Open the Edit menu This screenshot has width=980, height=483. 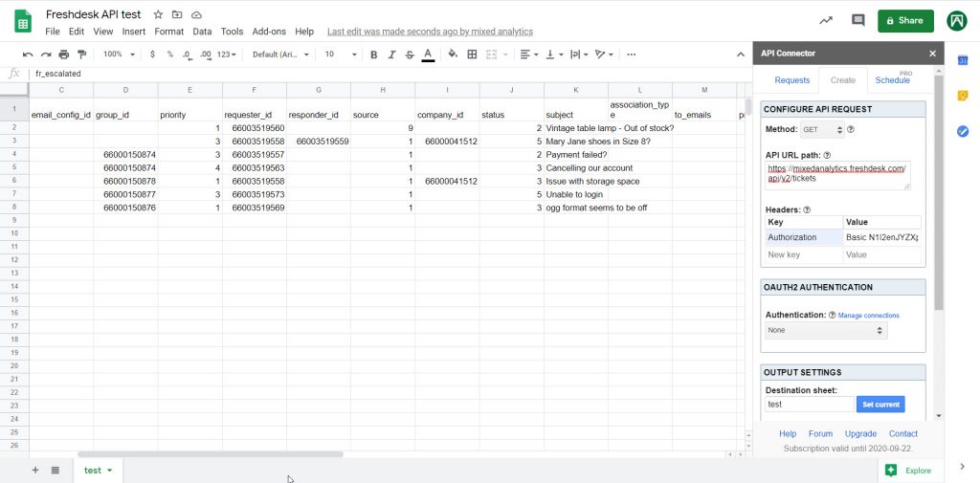point(77,32)
